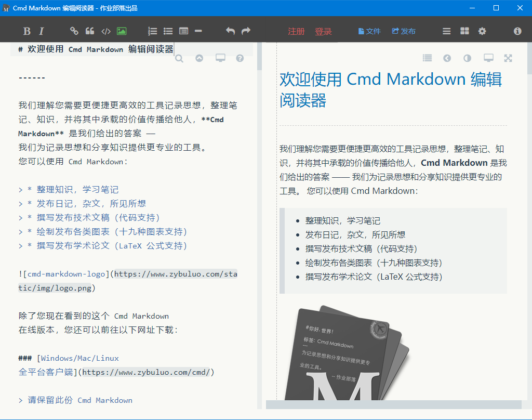Click the preview horizontal scrollbar

[x=394, y=404]
